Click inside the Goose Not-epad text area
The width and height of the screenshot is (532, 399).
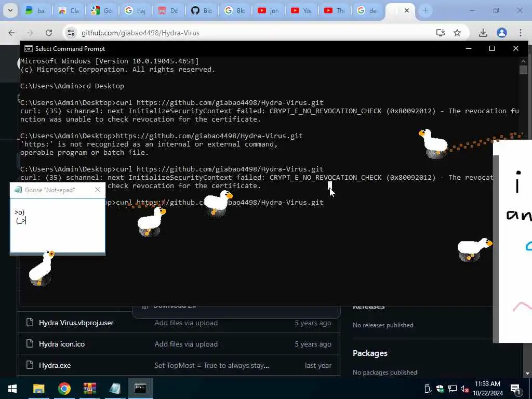[x=58, y=225]
